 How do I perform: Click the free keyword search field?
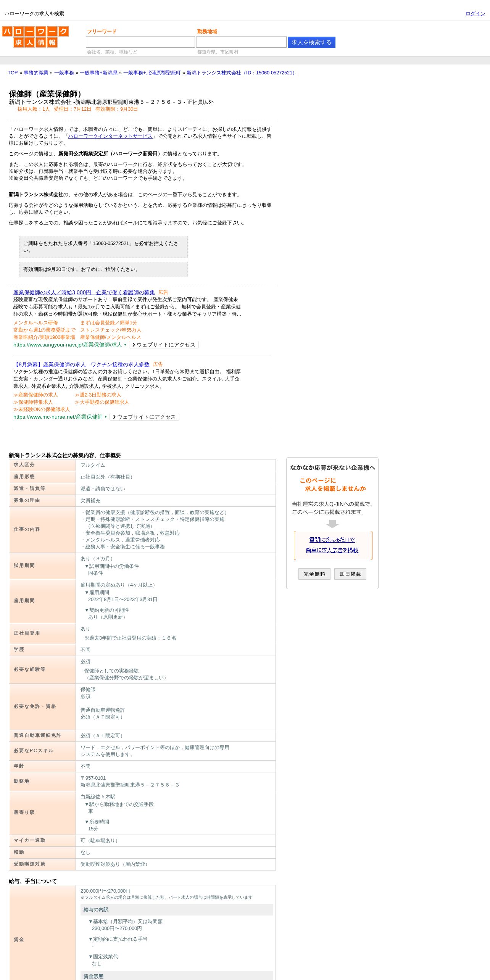point(140,42)
